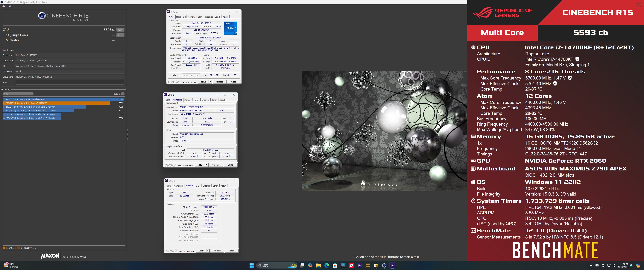This screenshot has width=644, height=270.
Task: Switch to the active CPU-Z taskbar icon
Action: pyautogui.click(x=393, y=265)
